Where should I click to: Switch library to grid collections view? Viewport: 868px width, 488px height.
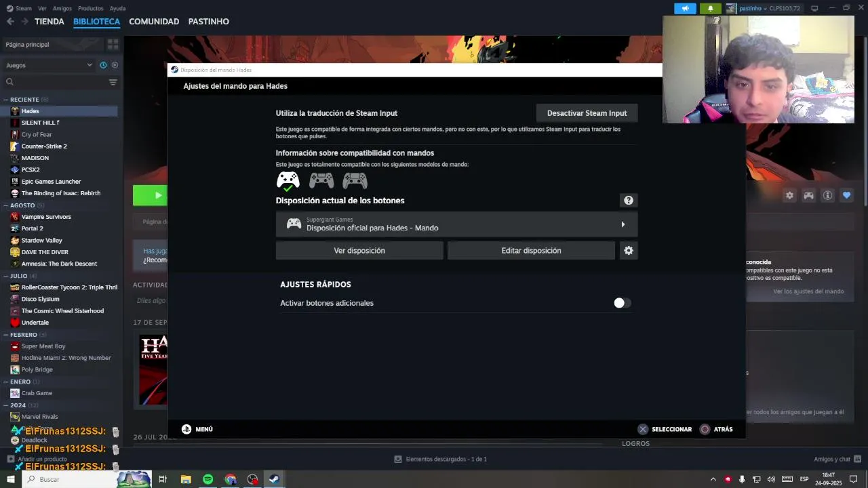pos(113,44)
